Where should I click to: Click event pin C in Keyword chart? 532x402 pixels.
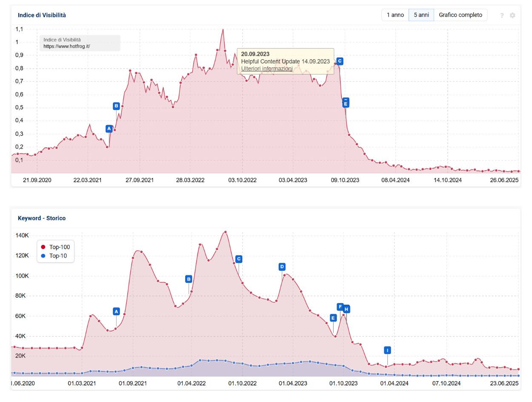point(239,258)
